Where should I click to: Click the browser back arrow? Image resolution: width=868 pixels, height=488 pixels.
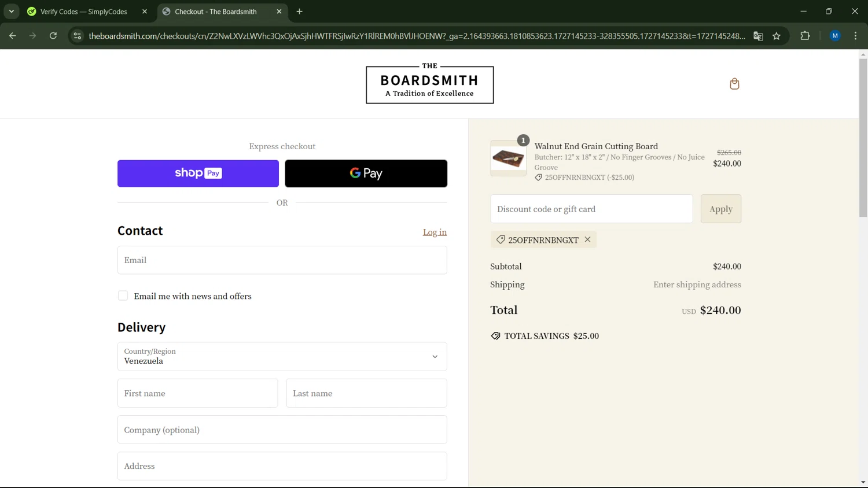click(12, 36)
